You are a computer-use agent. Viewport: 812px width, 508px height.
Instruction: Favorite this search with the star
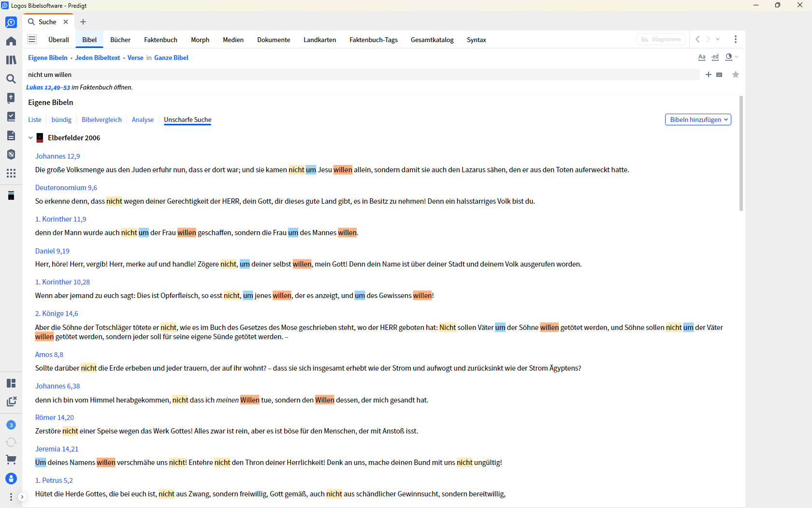(736, 75)
